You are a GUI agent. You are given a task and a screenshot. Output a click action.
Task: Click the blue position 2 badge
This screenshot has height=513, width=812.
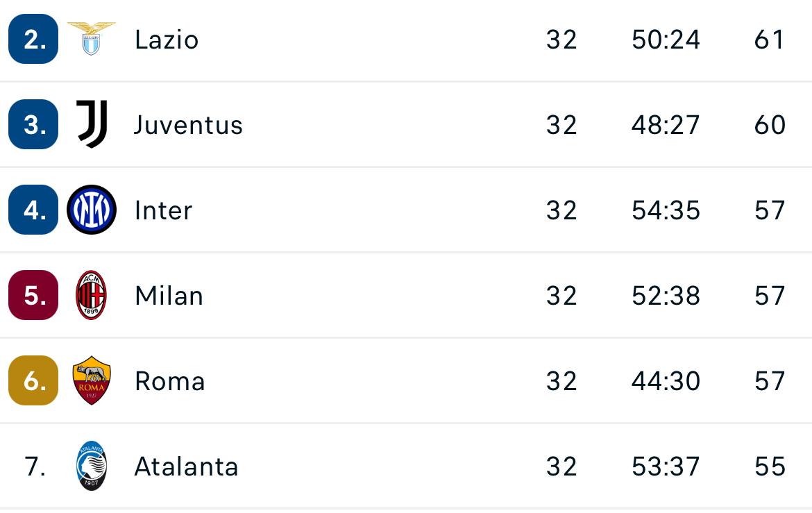coord(33,39)
